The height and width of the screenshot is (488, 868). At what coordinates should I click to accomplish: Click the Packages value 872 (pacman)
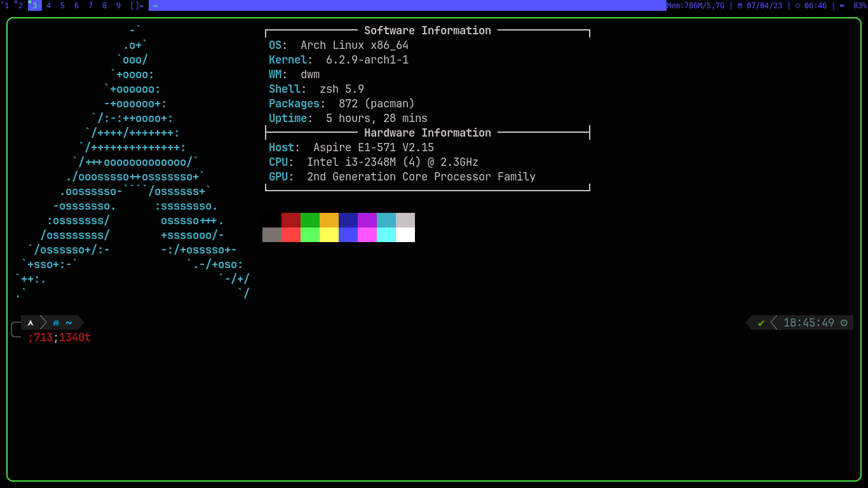(x=377, y=104)
